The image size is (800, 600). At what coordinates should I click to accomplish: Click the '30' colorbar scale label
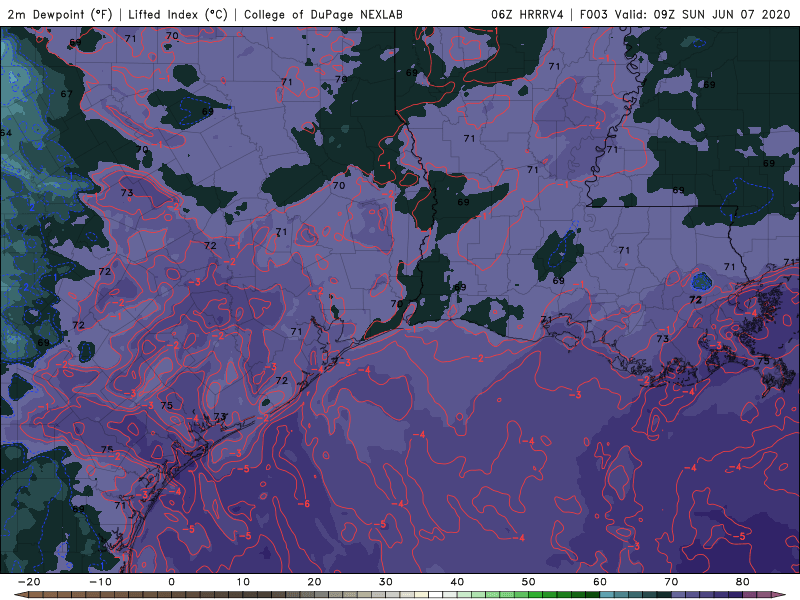tap(386, 582)
